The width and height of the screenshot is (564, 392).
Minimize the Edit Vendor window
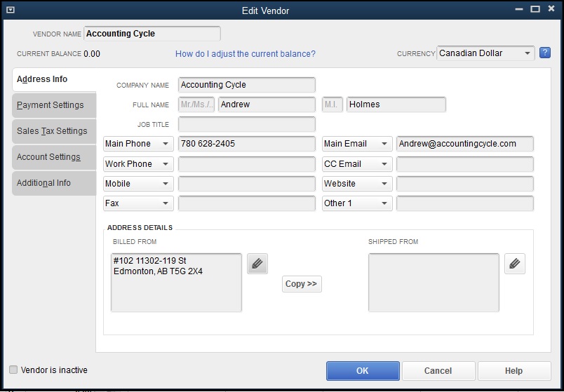519,9
